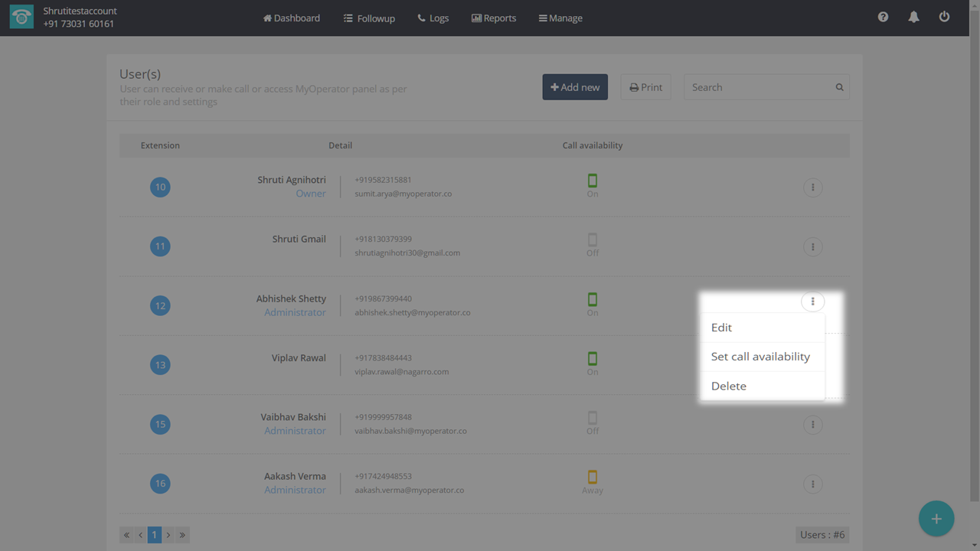Click the floating teal plus button
Image resolution: width=980 pixels, height=551 pixels.
936,519
